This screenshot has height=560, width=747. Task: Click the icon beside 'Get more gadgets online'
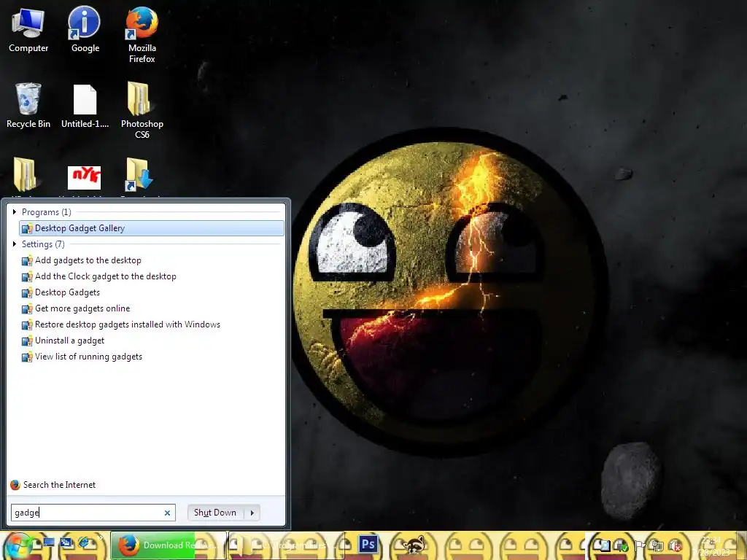point(27,308)
